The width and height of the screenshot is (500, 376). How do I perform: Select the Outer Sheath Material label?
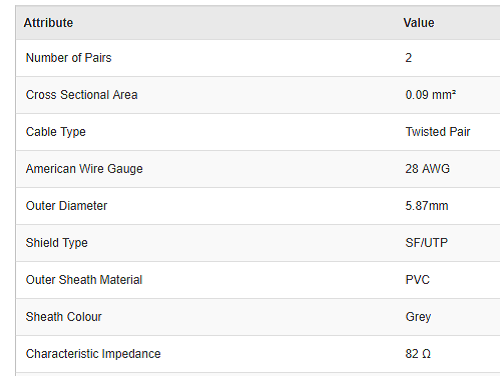(84, 280)
